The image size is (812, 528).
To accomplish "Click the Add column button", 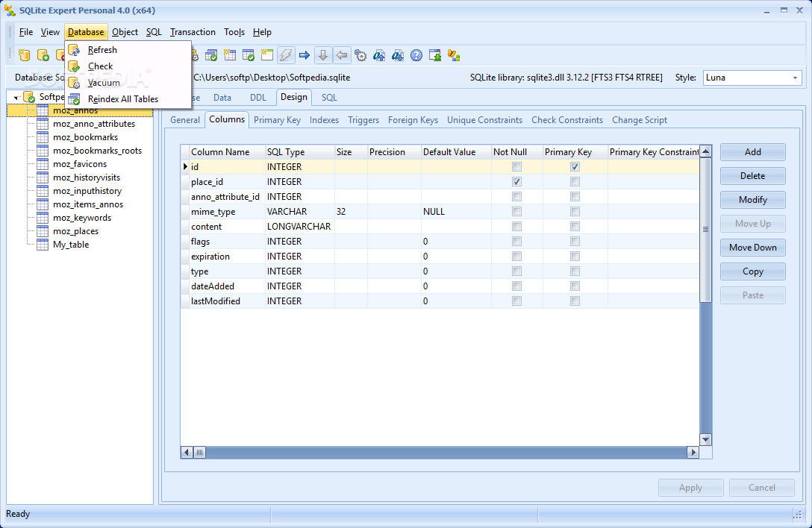I will pos(752,152).
